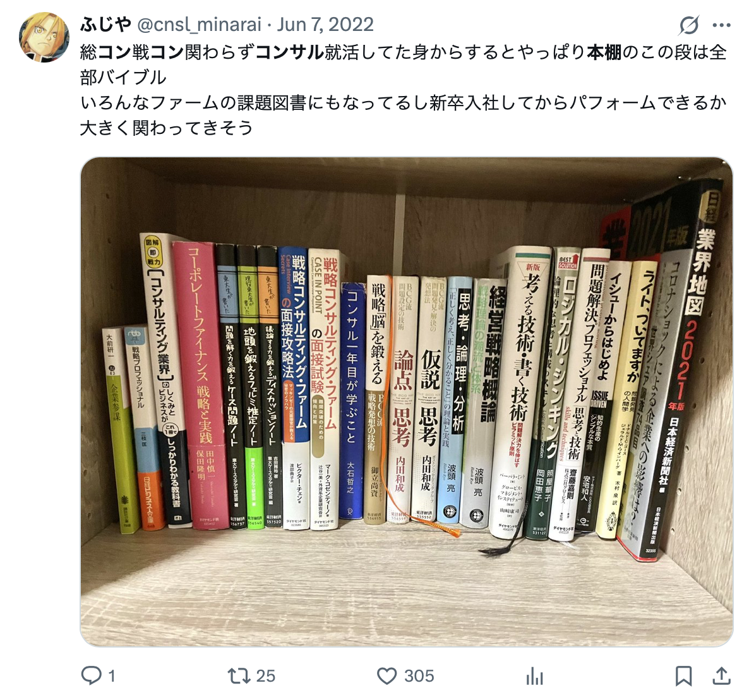Click the Grok explain icon
The image size is (749, 700).
[x=689, y=25]
